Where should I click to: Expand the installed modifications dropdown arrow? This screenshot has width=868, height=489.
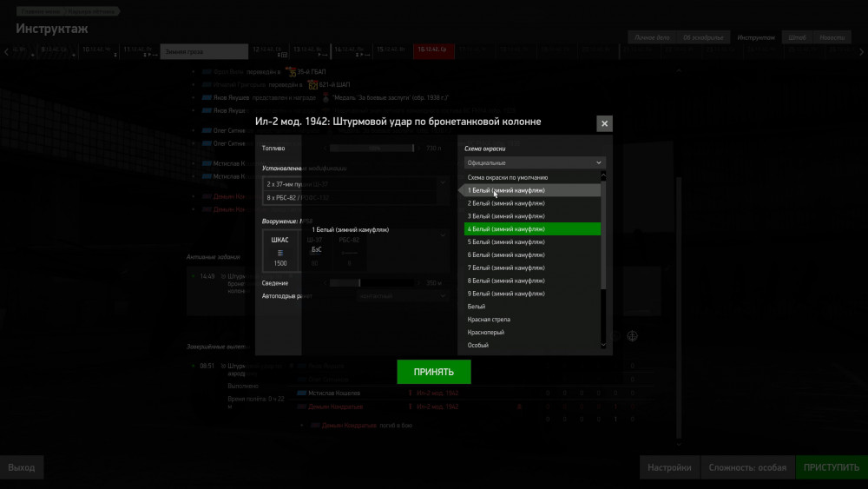pos(443,182)
